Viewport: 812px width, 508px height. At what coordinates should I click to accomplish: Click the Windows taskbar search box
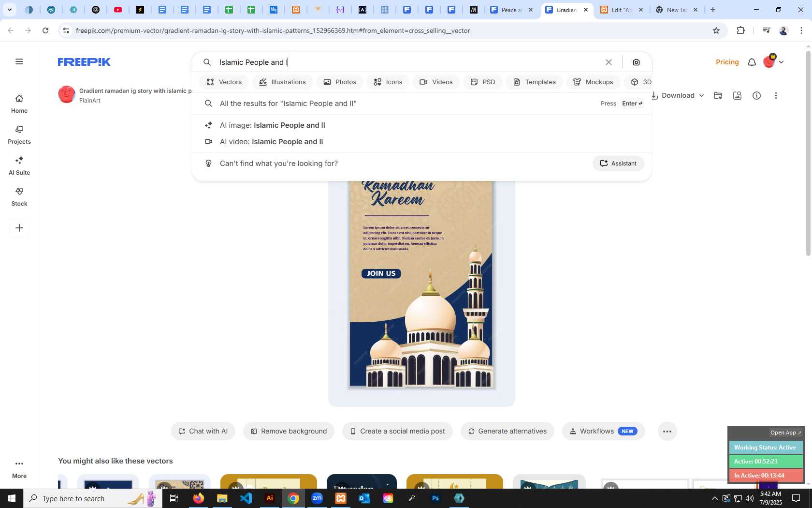click(x=93, y=498)
